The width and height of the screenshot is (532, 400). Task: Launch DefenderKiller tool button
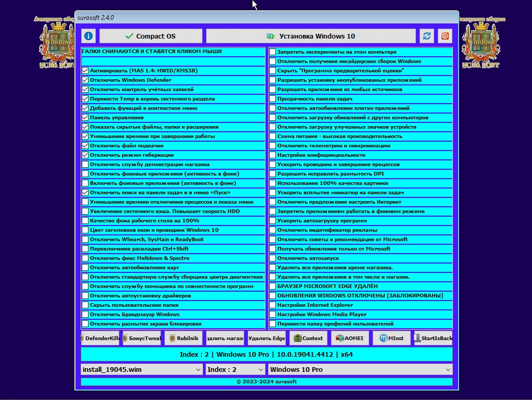pyautogui.click(x=100, y=338)
